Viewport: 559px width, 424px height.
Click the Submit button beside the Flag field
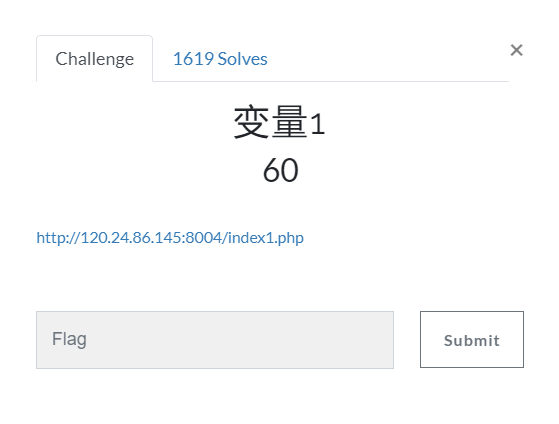472,339
